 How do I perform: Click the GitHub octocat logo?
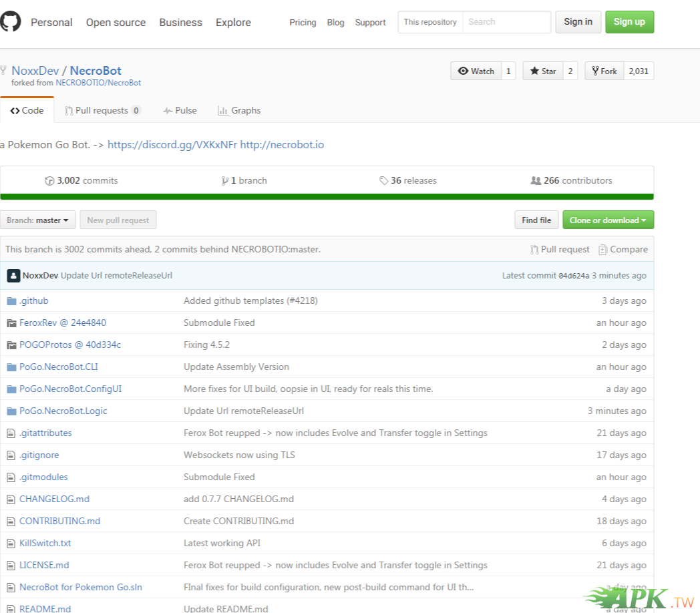coord(10,22)
